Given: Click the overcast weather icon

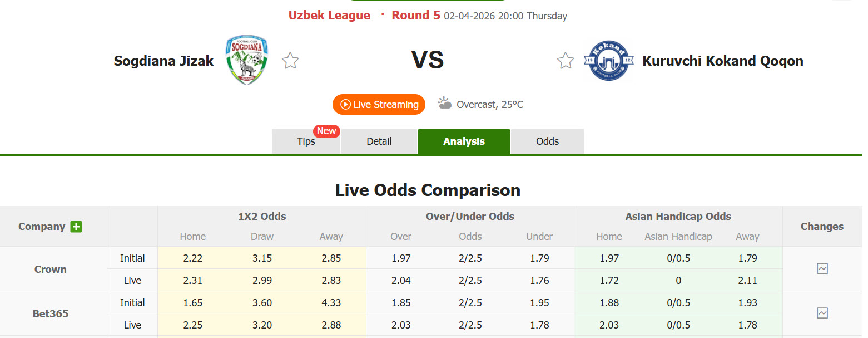Looking at the screenshot, I should click(x=444, y=104).
